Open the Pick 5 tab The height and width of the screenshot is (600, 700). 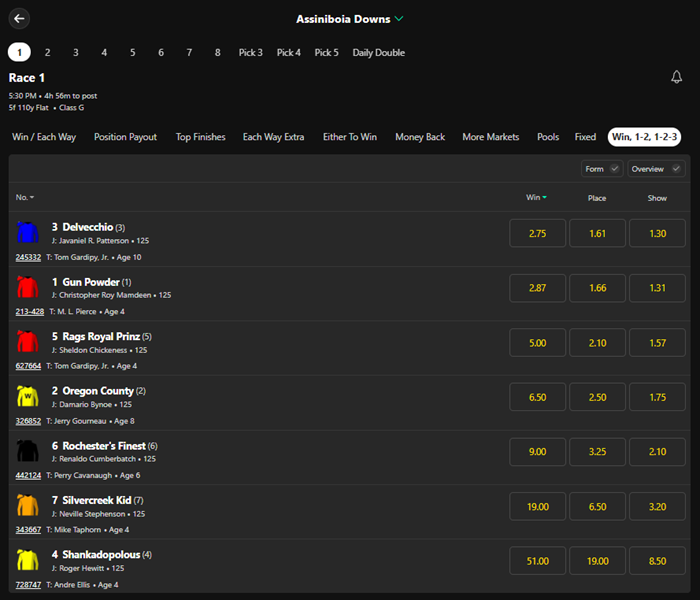coord(326,52)
